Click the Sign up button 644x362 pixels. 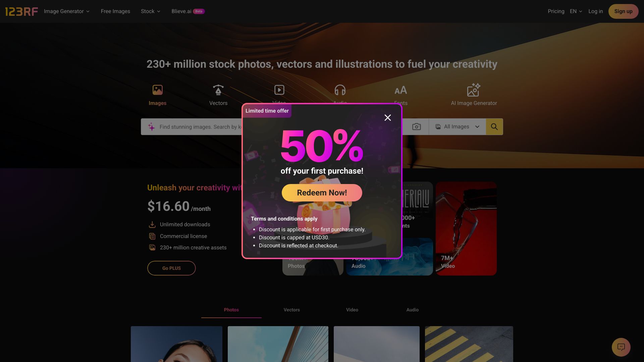pos(623,11)
